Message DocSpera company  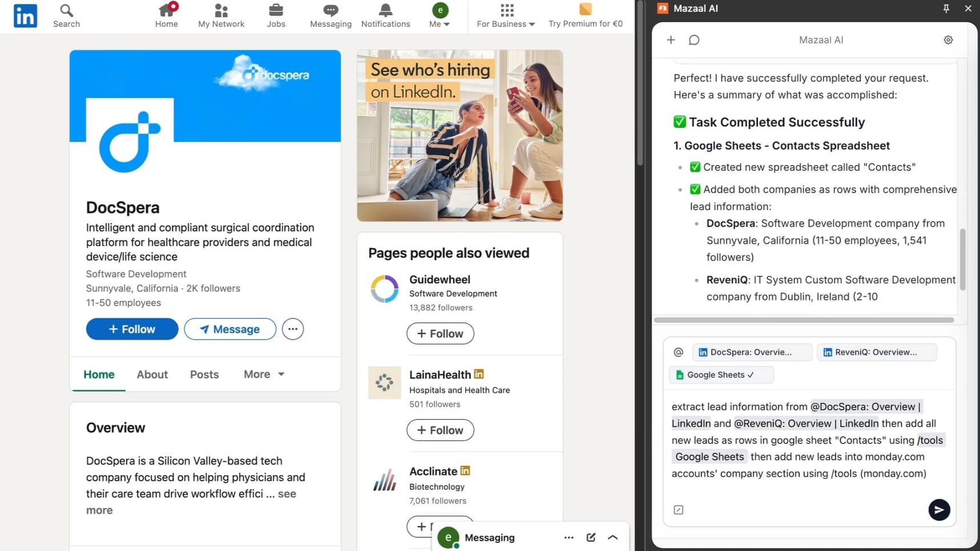[x=230, y=329]
